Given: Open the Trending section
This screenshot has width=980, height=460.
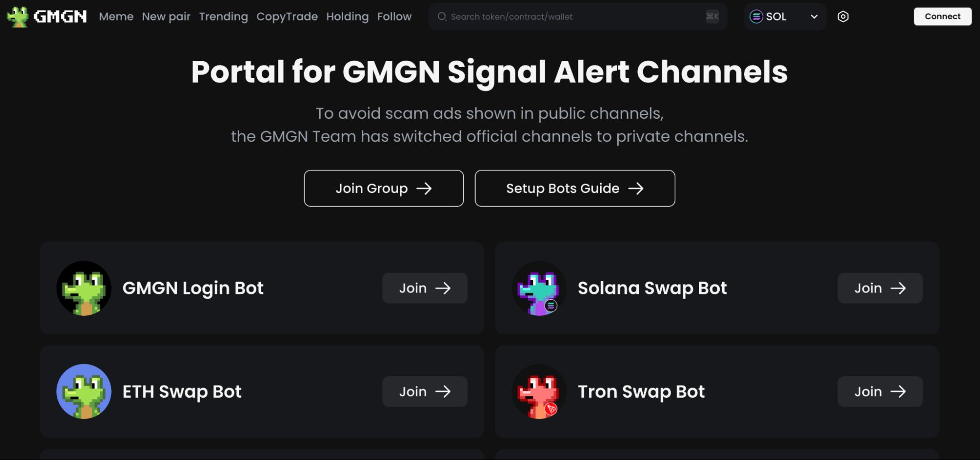Looking at the screenshot, I should 224,17.
